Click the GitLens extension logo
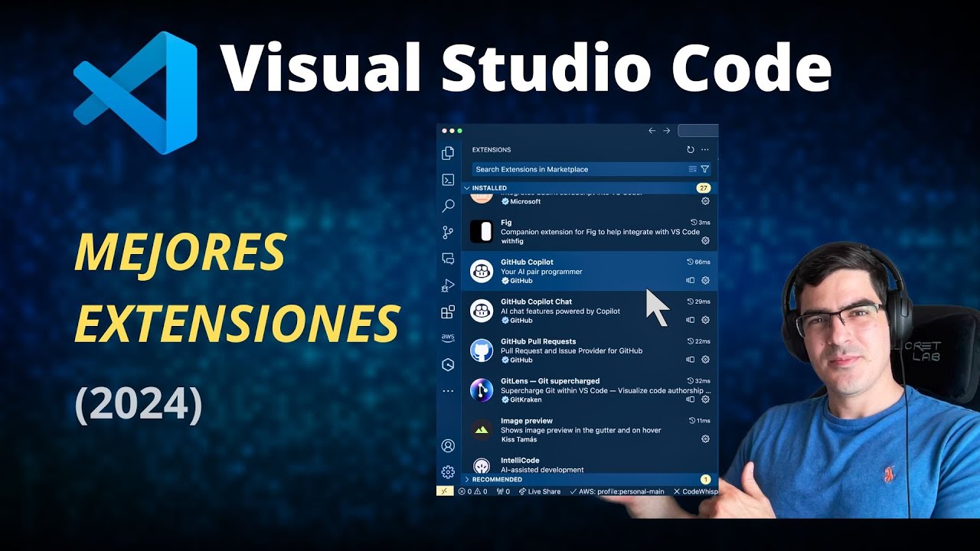This screenshot has width=980, height=551. [482, 390]
